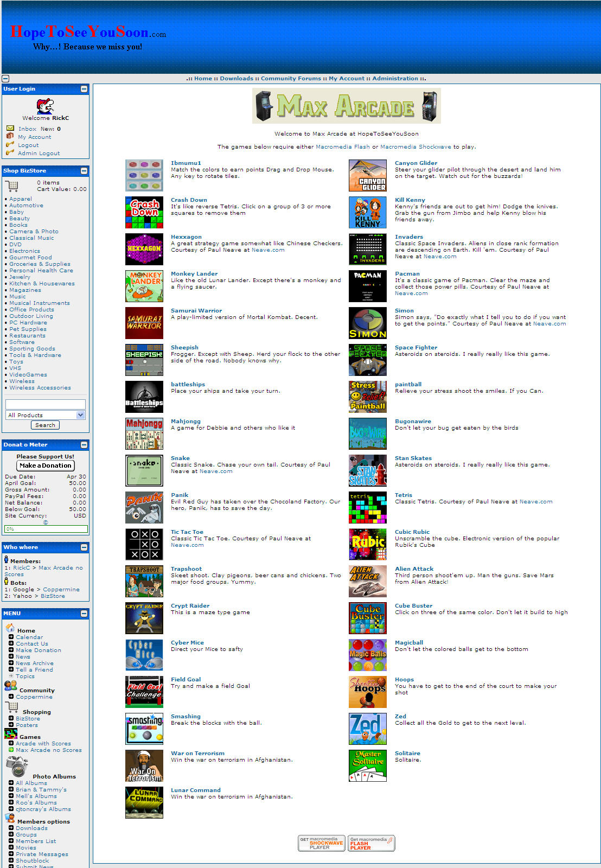Viewport: 601px width, 868px height.
Task: Click the Mahjongg game icon
Action: pos(144,434)
